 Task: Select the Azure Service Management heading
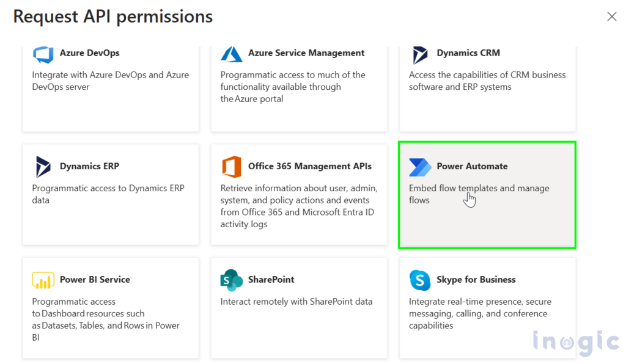click(x=306, y=53)
